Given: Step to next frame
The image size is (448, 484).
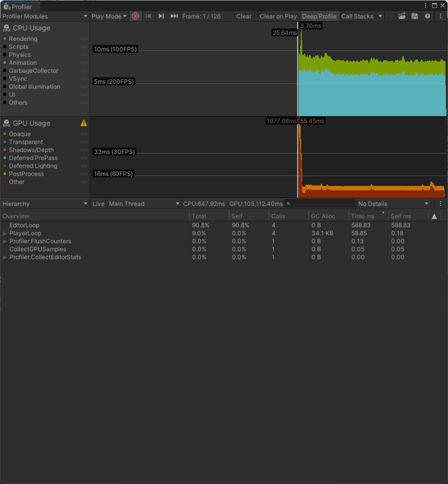Looking at the screenshot, I should coord(161,16).
